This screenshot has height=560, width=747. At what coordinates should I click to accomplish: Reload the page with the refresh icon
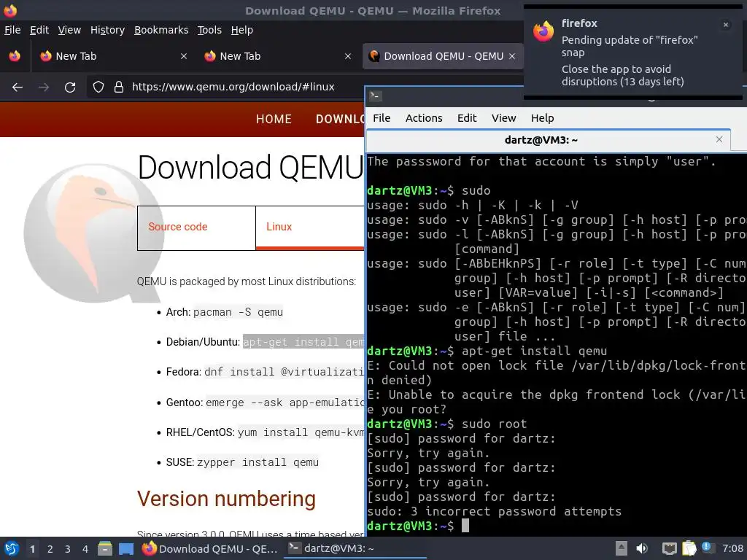(70, 87)
